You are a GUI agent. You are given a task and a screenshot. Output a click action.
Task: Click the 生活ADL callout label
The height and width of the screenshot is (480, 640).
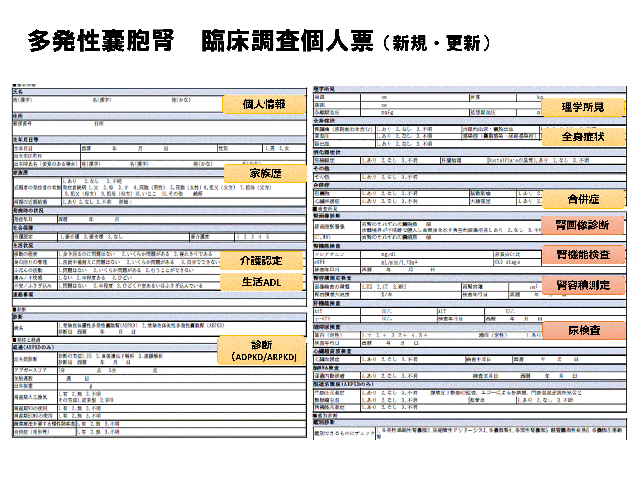[x=262, y=282]
